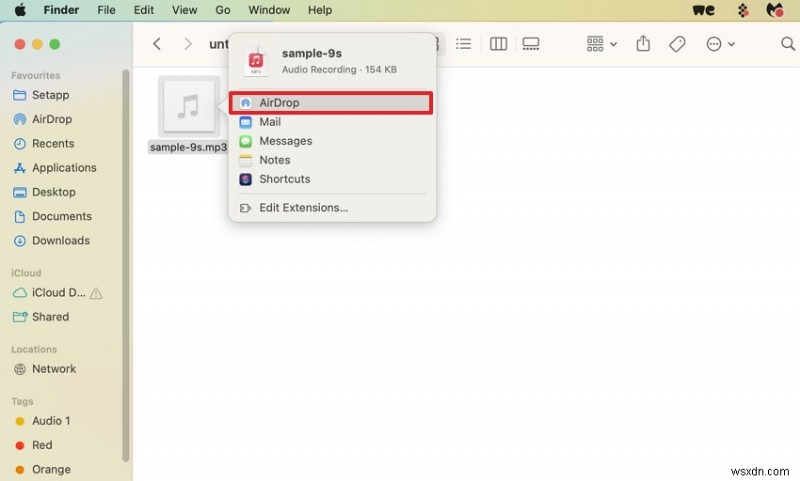This screenshot has height=481, width=800.
Task: Open the Group By dropdown
Action: click(602, 44)
